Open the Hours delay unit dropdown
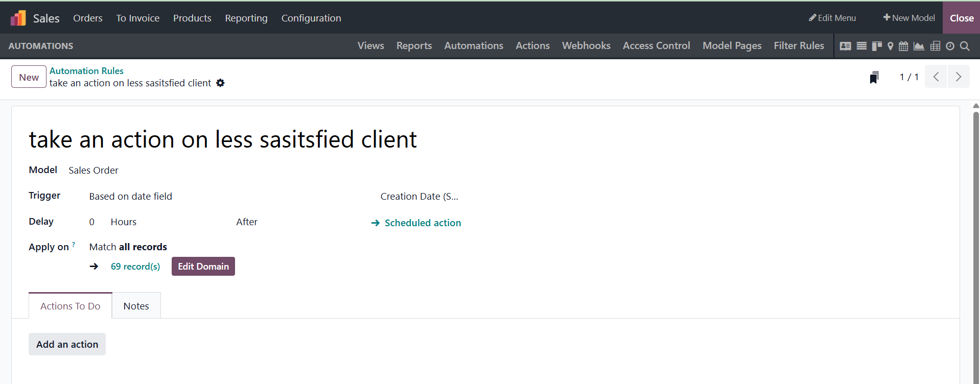 point(124,222)
